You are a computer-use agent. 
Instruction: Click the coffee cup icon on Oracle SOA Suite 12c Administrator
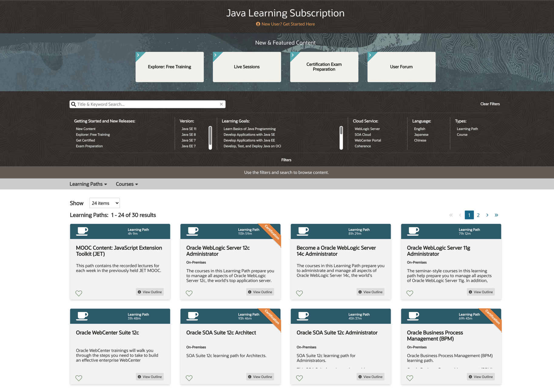(x=303, y=316)
